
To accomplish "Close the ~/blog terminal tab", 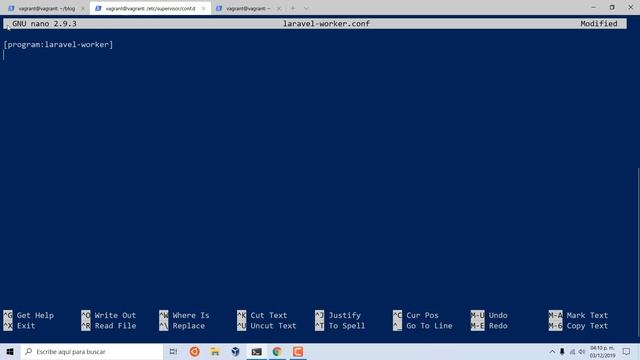I will 83,9.
